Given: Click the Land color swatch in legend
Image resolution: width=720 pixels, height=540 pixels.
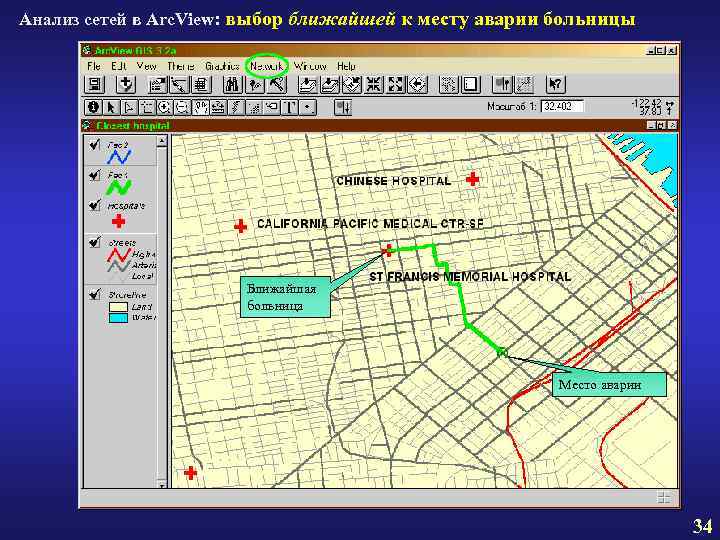Looking at the screenshot, I should point(118,307).
